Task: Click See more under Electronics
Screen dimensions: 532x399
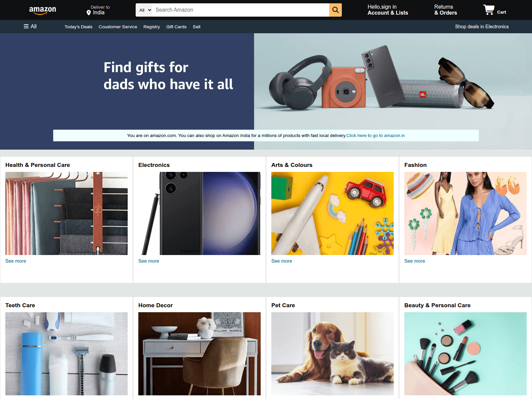Action: [149, 261]
